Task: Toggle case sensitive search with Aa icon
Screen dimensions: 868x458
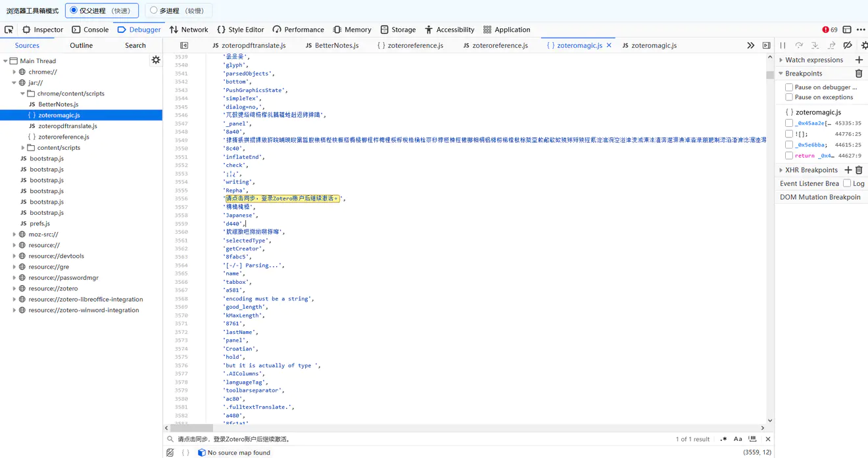Action: click(738, 438)
